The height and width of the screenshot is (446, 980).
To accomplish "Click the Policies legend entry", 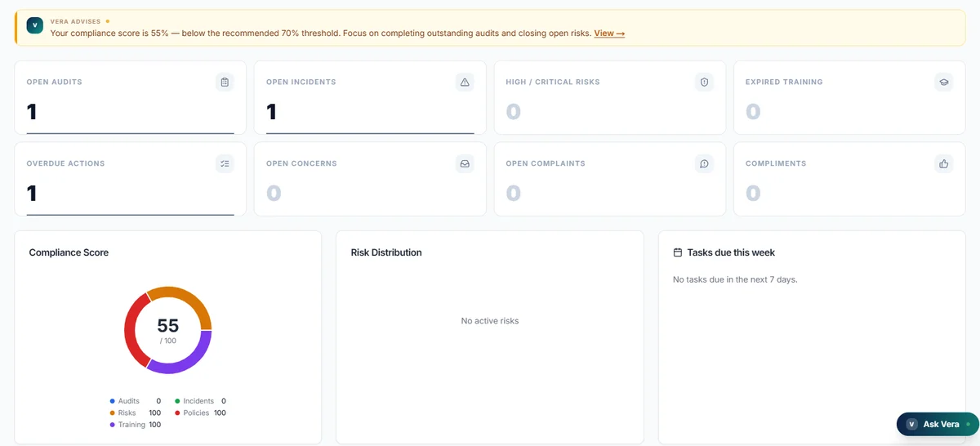I will click(x=200, y=413).
